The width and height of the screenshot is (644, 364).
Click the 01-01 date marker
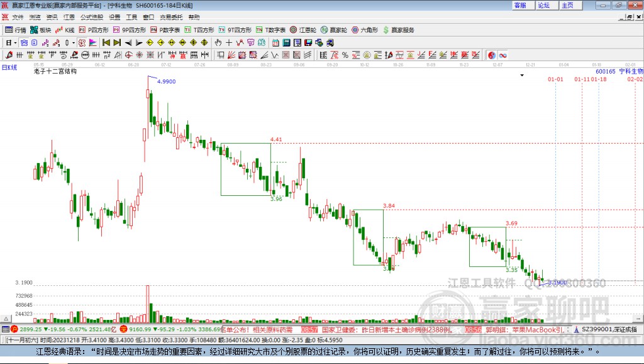555,79
